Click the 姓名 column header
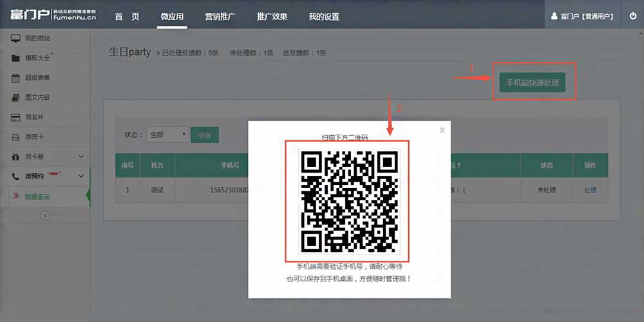The width and height of the screenshot is (644, 322). click(157, 165)
